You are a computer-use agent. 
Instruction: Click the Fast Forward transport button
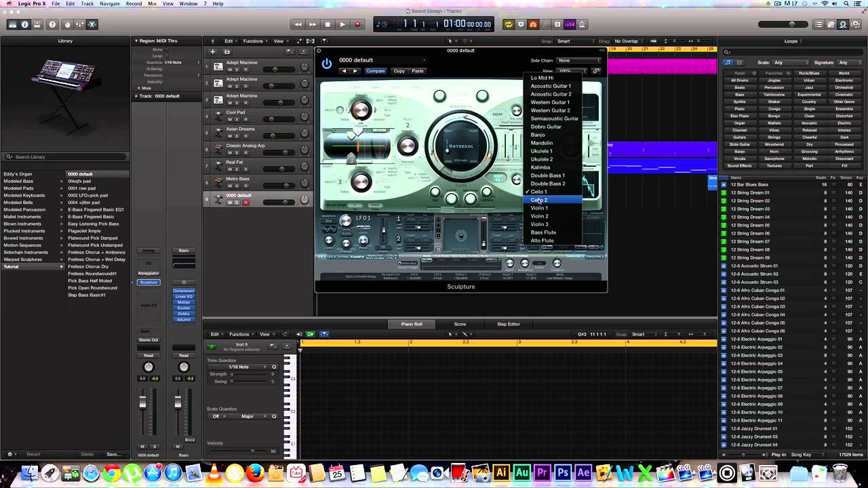(x=313, y=24)
